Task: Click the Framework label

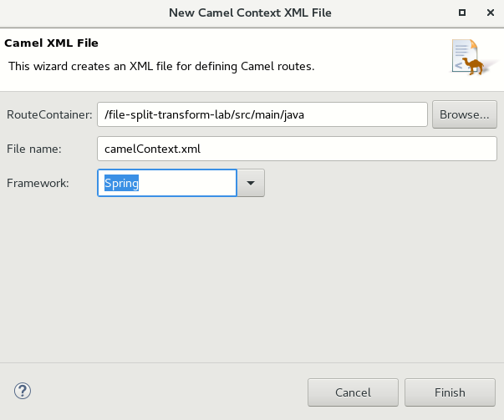Action: [38, 183]
